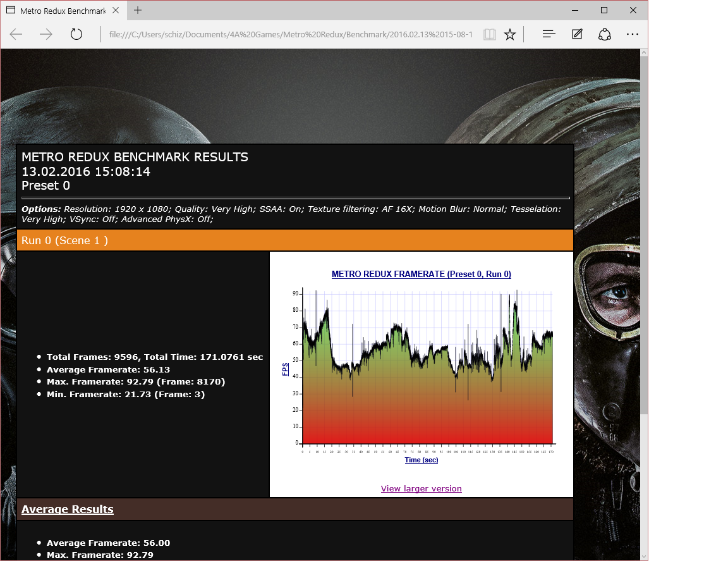Select Max. Framerate: 92.79 (Frame: 8170)
The image size is (728, 561).
(x=136, y=381)
